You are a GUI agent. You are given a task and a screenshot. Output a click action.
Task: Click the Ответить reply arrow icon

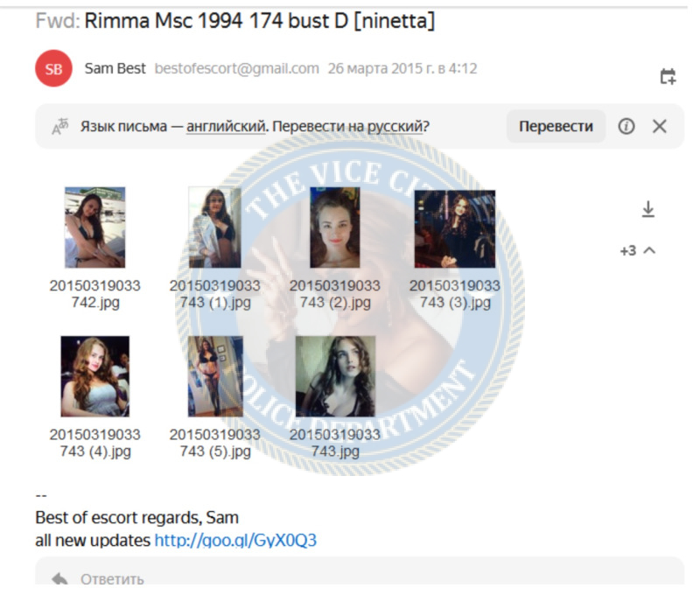tap(59, 579)
